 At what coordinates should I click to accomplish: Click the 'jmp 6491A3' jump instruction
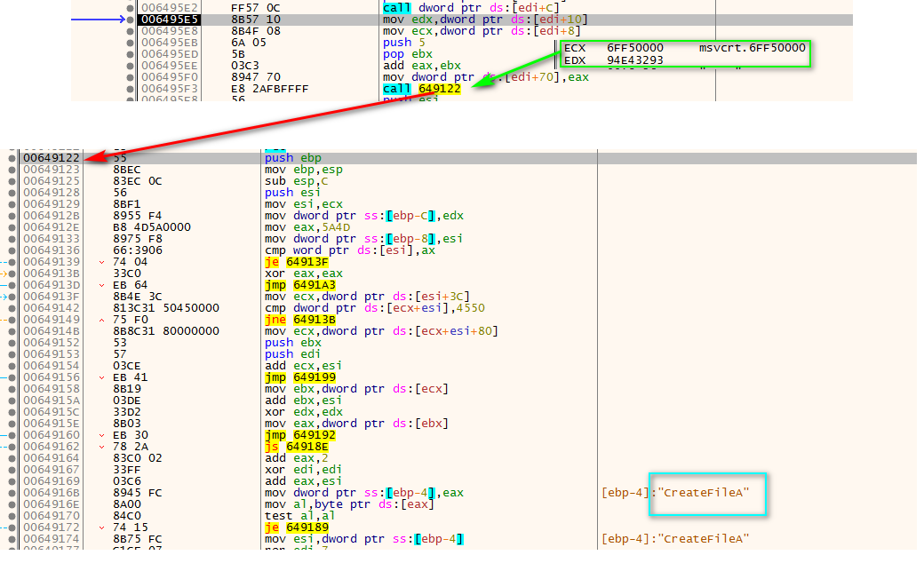[300, 285]
